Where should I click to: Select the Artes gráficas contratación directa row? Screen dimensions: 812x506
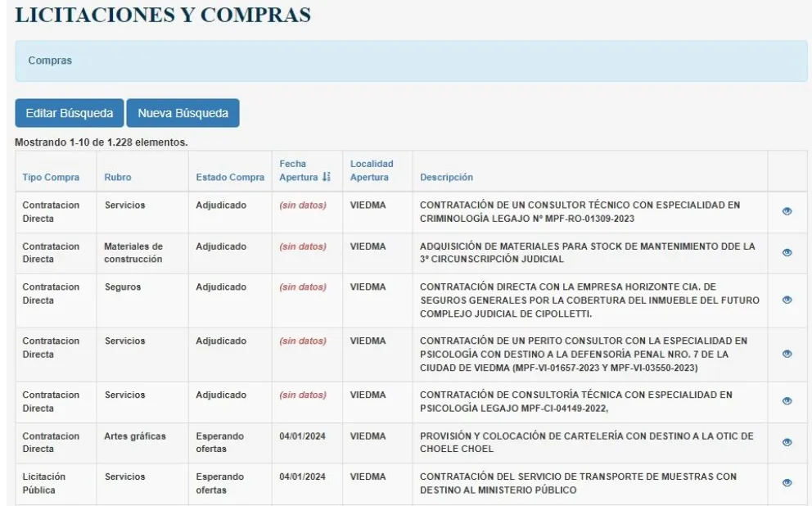246,442
